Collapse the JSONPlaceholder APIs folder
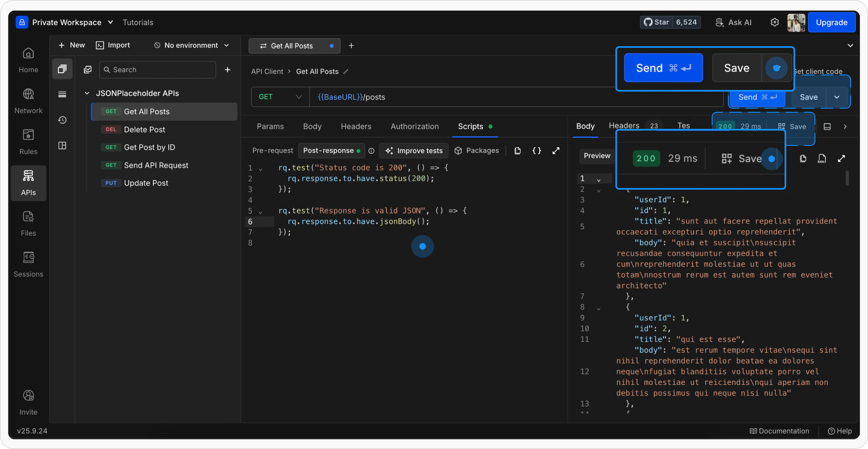This screenshot has height=449, width=868. 87,93
